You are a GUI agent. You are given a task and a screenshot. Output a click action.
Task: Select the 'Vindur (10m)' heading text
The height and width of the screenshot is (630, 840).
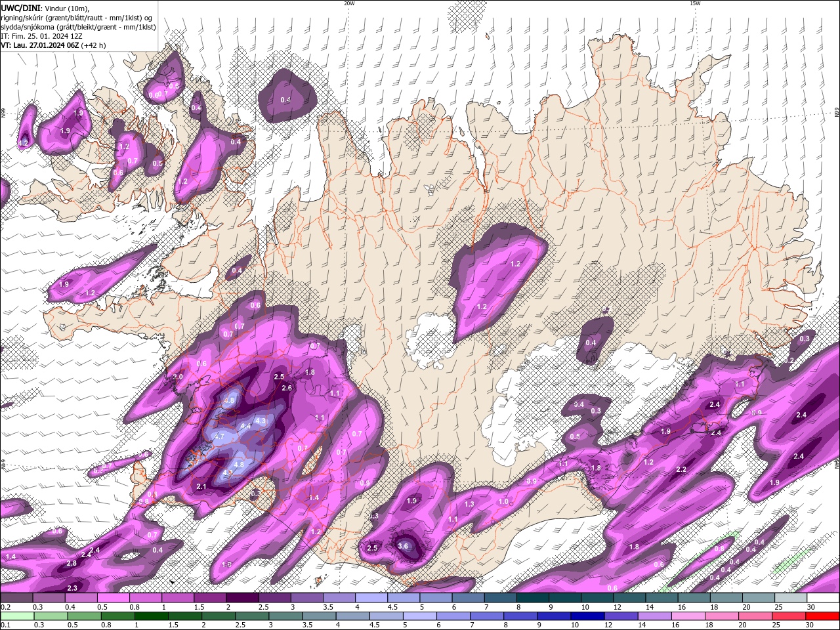[x=67, y=8]
